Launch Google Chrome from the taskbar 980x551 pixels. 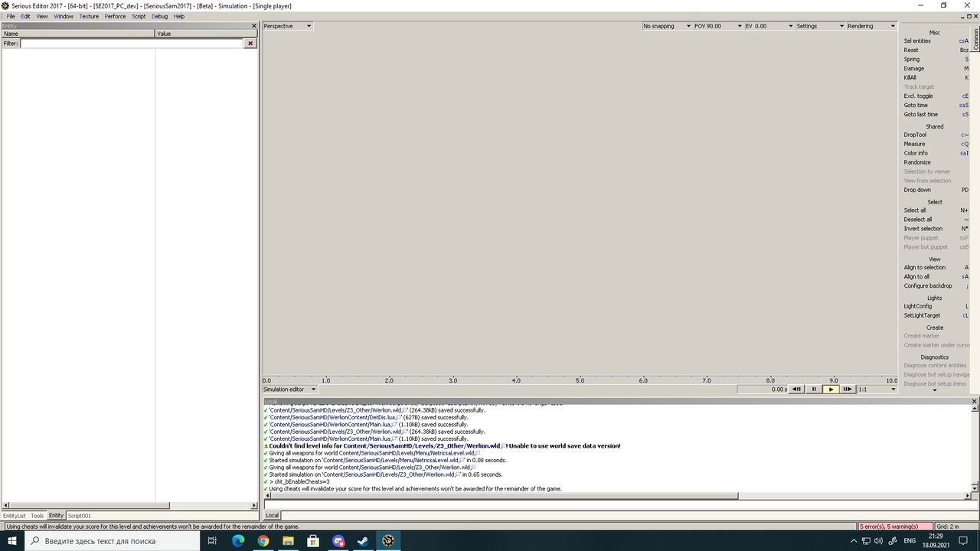(263, 540)
